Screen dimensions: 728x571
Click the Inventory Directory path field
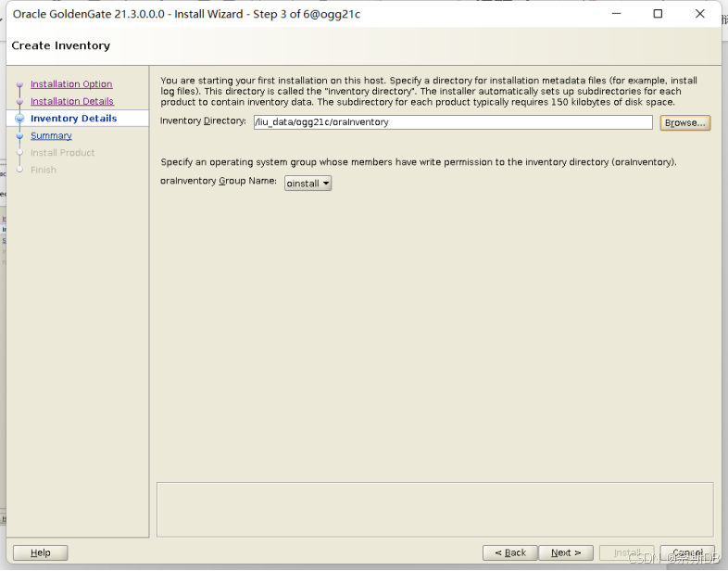453,122
